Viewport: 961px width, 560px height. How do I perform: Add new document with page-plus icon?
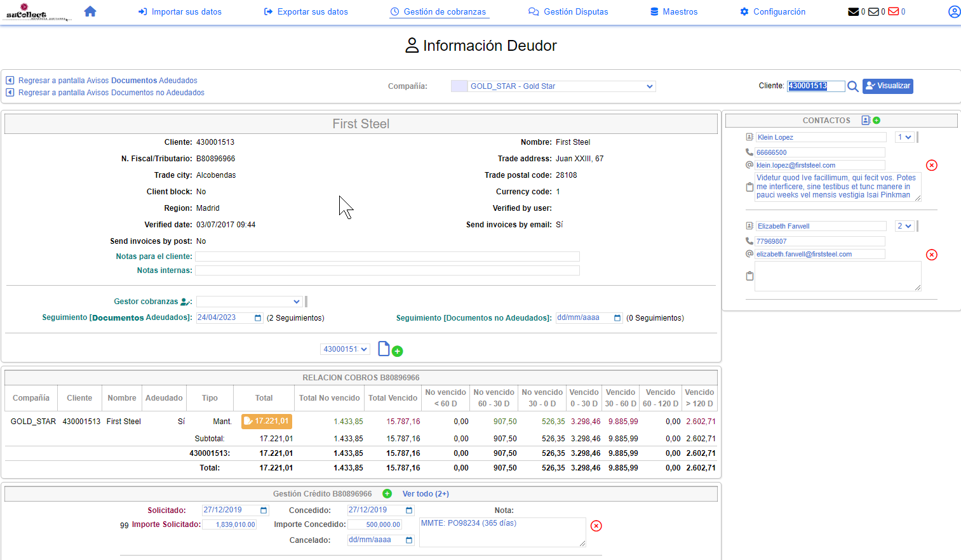point(390,349)
